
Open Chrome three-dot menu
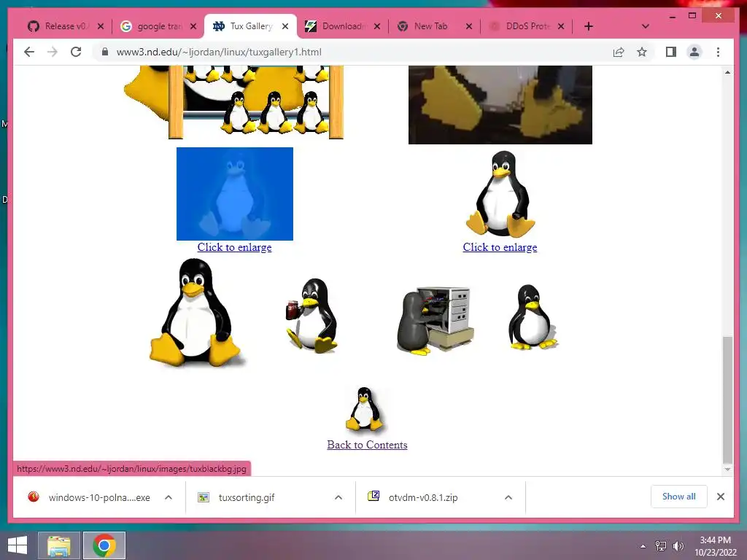tap(718, 52)
